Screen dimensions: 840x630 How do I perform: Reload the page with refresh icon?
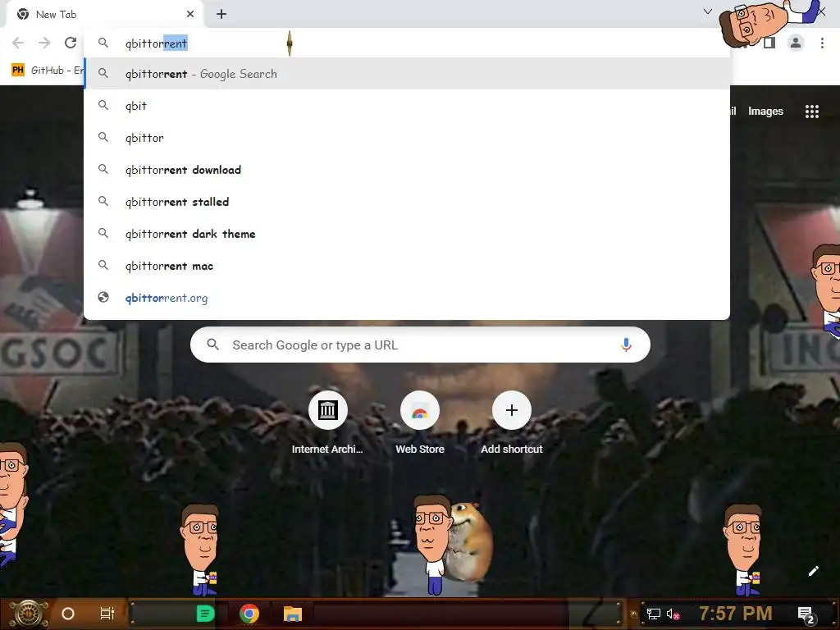click(x=71, y=43)
